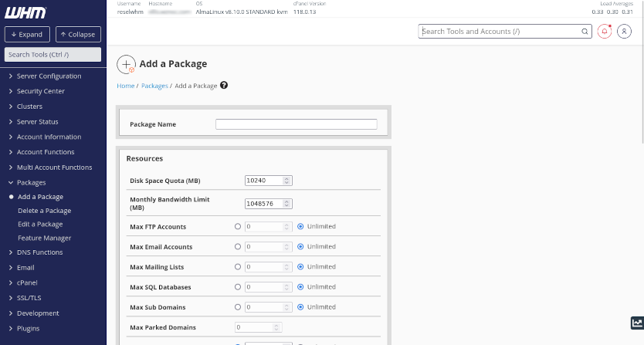Open Delete a Package menu item
This screenshot has width=644, height=345.
point(44,211)
